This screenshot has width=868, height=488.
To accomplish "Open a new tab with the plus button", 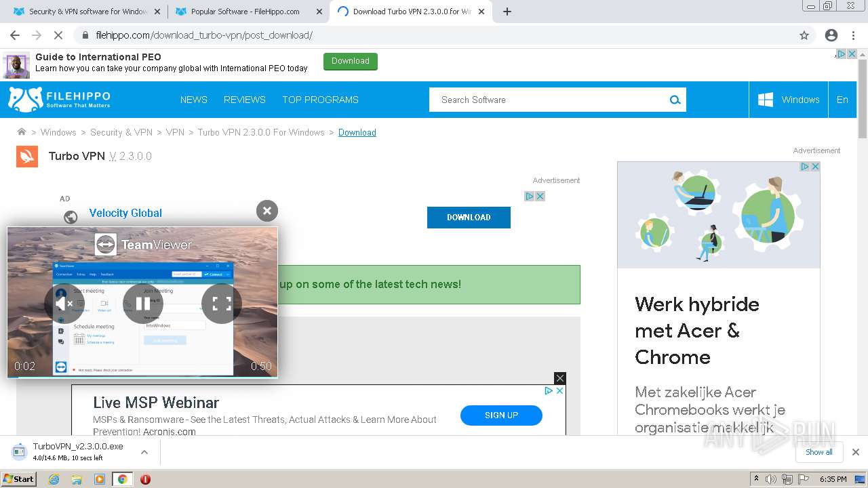I will point(507,12).
